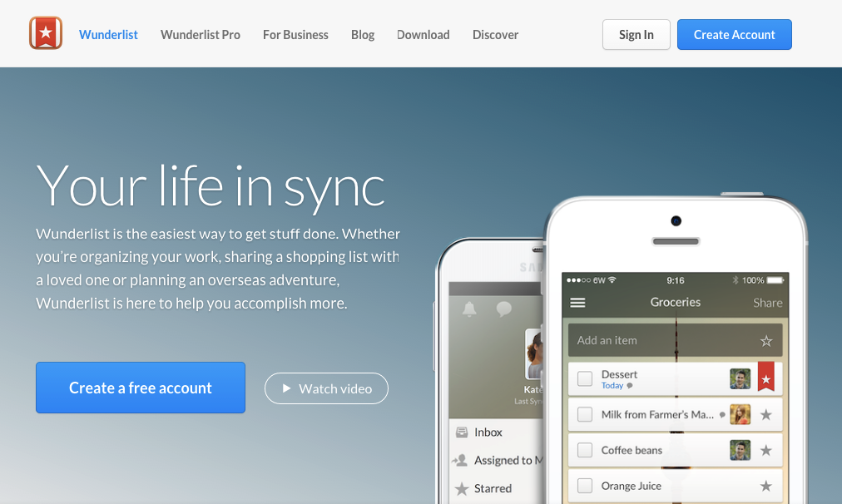Open the Discover page
The image size is (842, 504).
(495, 35)
